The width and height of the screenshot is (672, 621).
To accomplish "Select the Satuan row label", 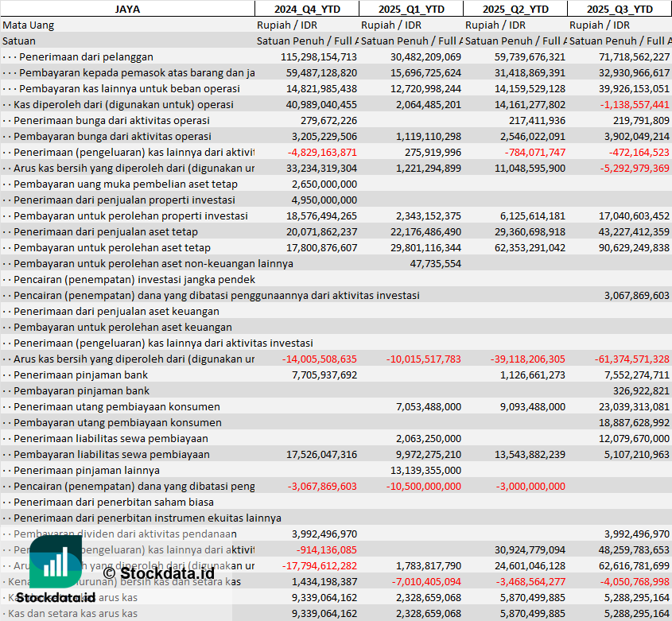I will [19, 41].
